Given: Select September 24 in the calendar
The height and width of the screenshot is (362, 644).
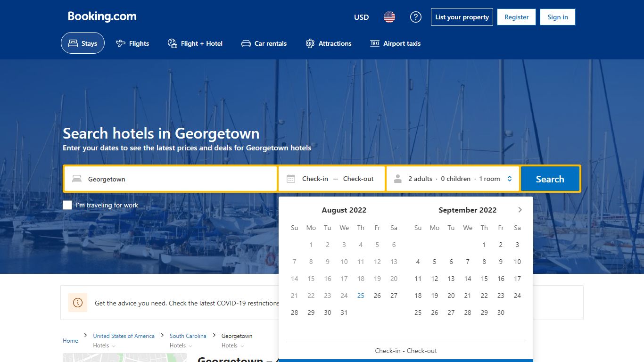Looking at the screenshot, I should click(x=517, y=296).
